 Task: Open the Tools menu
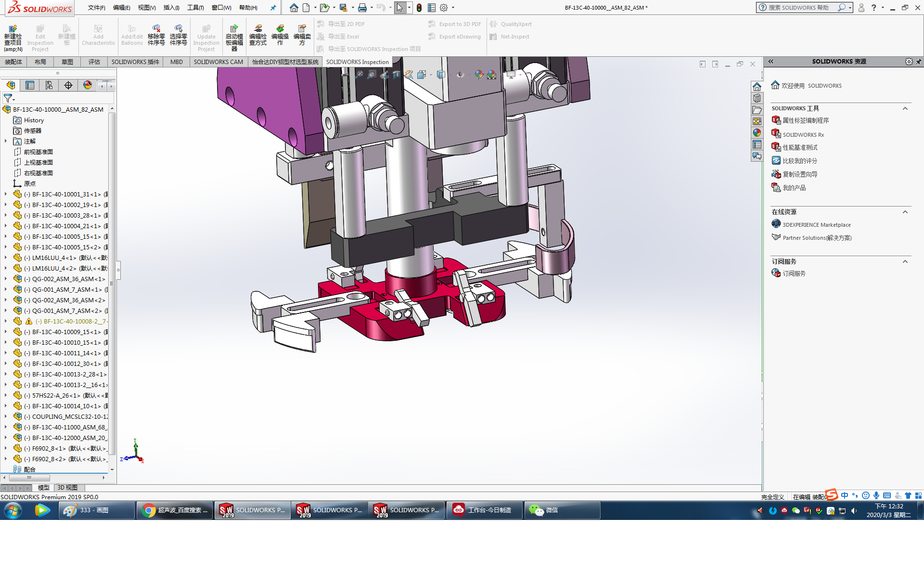click(x=195, y=8)
